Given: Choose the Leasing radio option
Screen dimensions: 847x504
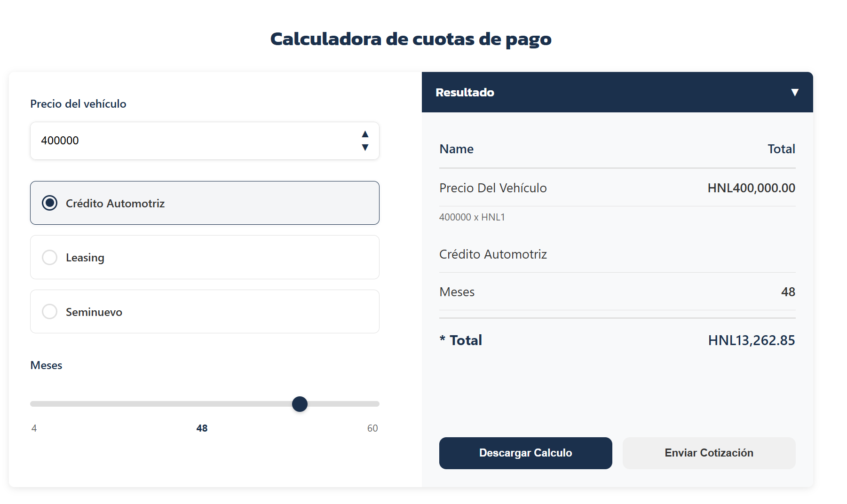Looking at the screenshot, I should click(x=50, y=258).
